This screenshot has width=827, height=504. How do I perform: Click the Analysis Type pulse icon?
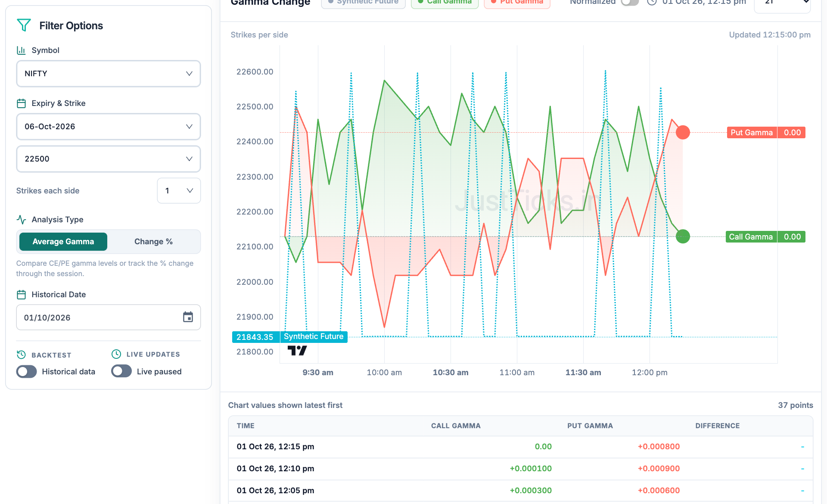(x=21, y=220)
